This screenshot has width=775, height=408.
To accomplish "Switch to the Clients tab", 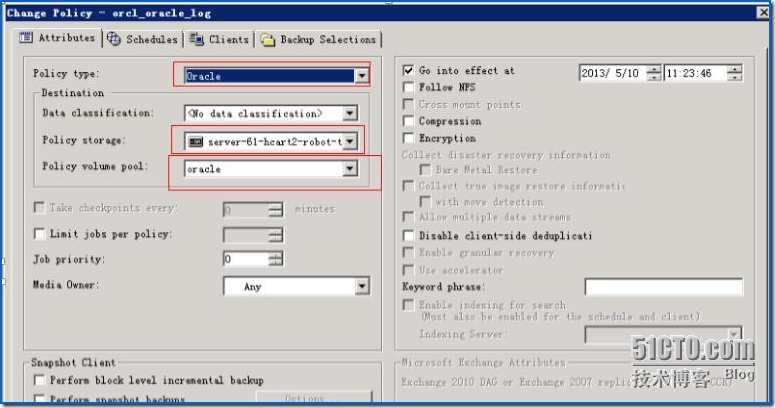I will 219,39.
